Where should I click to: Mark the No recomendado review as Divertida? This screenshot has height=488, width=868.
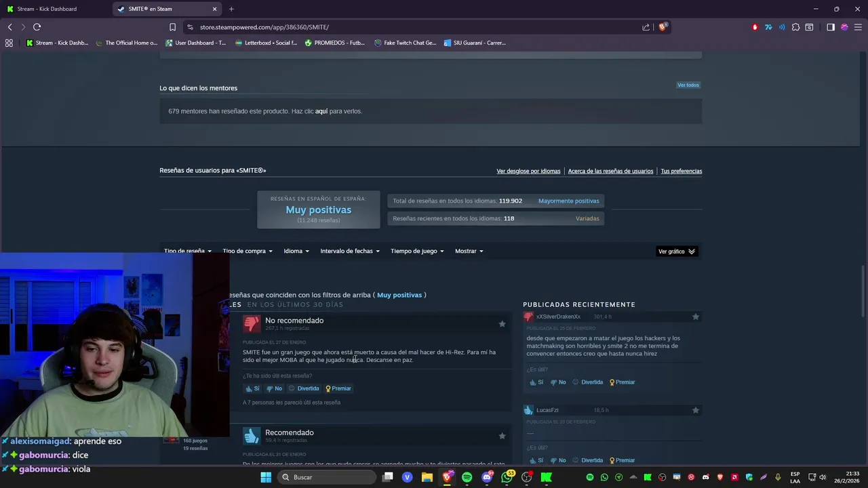click(303, 388)
